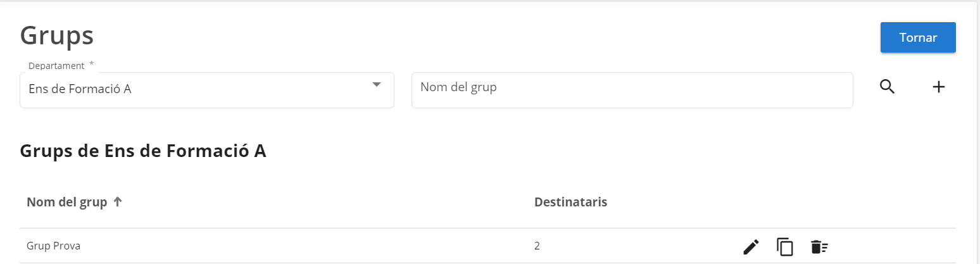
Task: Expand the Departament dropdown arrow
Action: pyautogui.click(x=377, y=85)
